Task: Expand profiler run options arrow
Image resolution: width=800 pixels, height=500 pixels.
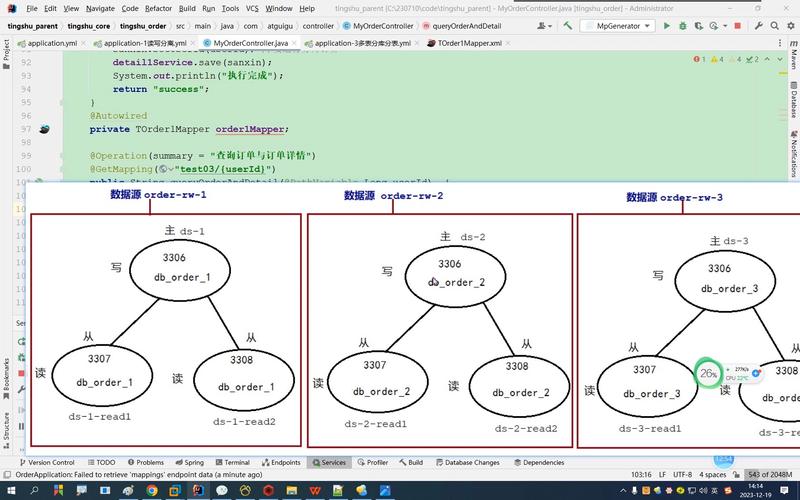Action: (x=725, y=26)
